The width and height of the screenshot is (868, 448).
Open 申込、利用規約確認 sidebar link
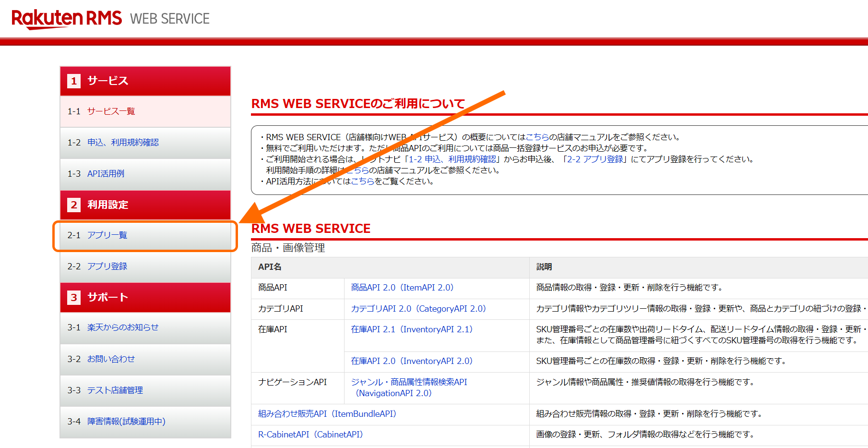pyautogui.click(x=123, y=143)
